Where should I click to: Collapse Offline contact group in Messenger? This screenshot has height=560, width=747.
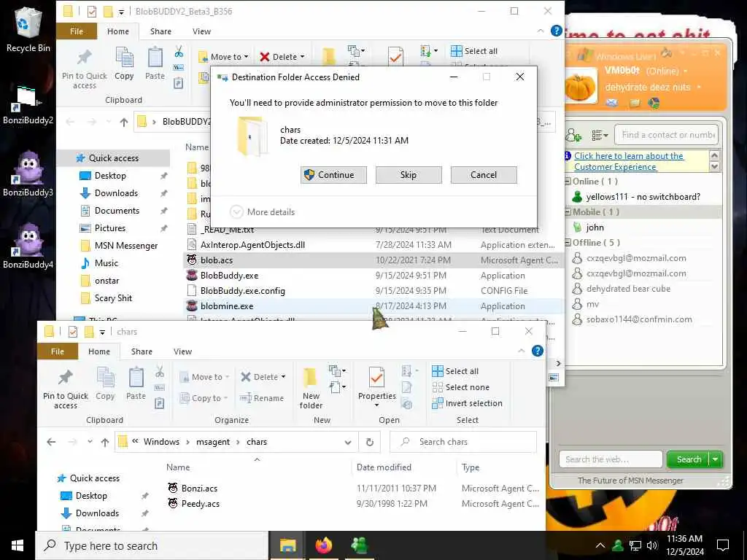click(x=568, y=242)
